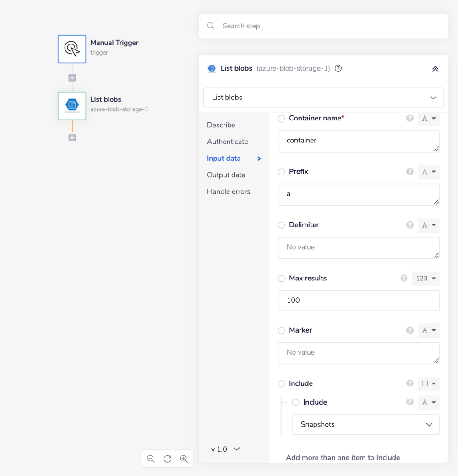
Task: Reset the canvas zoom
Action: (x=167, y=459)
